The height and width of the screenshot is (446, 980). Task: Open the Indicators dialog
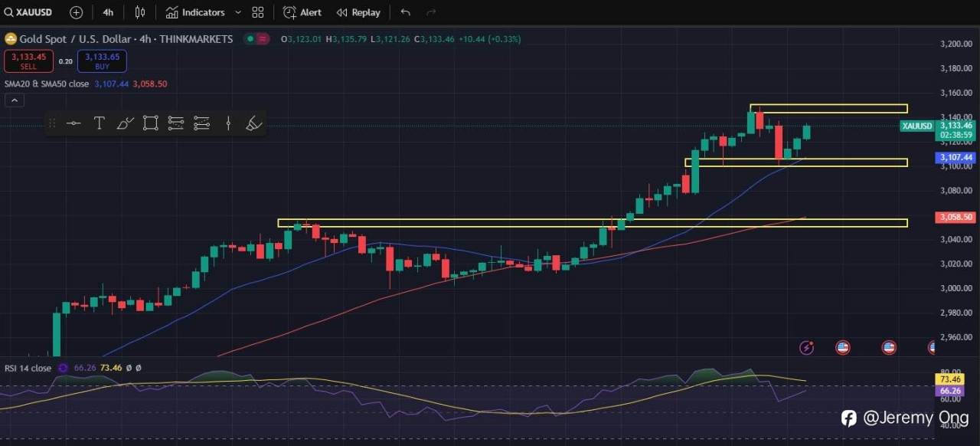(x=195, y=12)
